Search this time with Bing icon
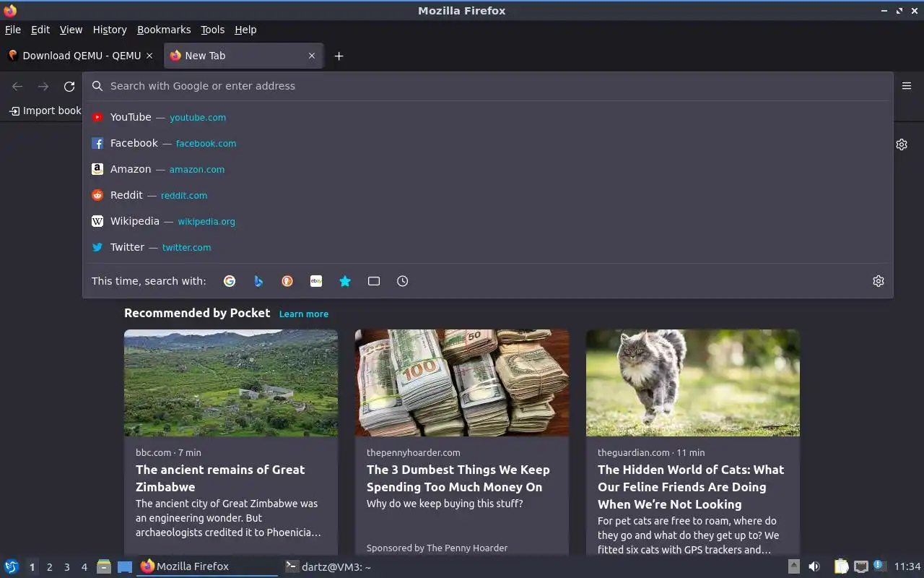 coord(258,281)
